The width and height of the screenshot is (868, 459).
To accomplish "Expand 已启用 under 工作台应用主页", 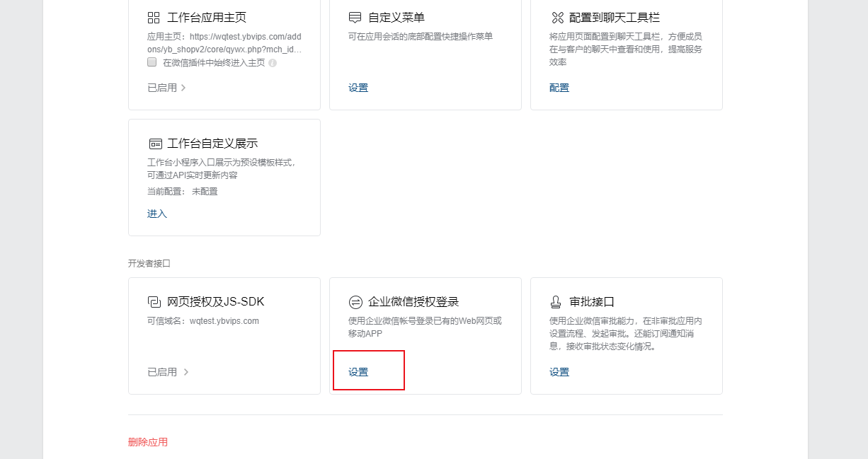I will click(x=166, y=88).
